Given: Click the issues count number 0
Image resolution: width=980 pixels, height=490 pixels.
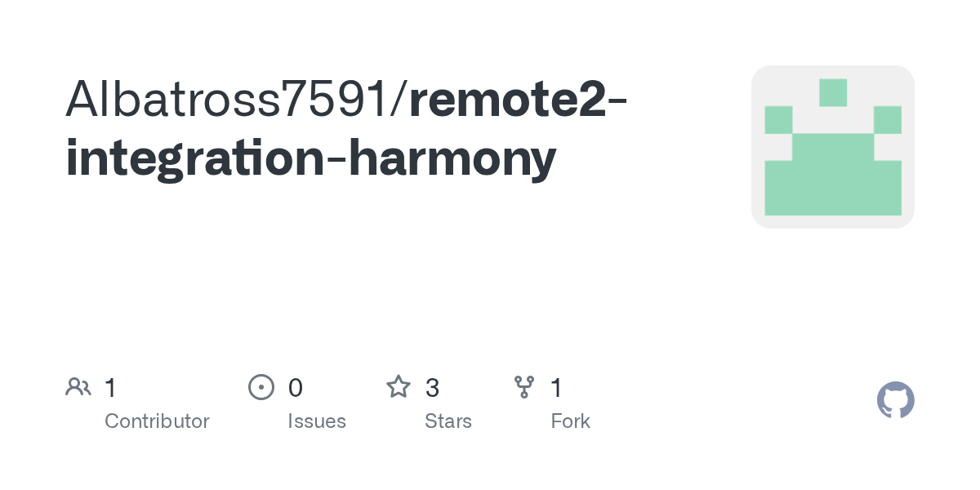Looking at the screenshot, I should click(296, 388).
